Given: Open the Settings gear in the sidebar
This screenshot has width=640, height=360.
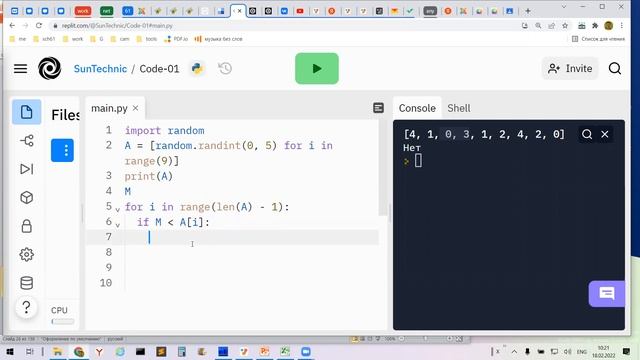Looking at the screenshot, I should [x=27, y=254].
